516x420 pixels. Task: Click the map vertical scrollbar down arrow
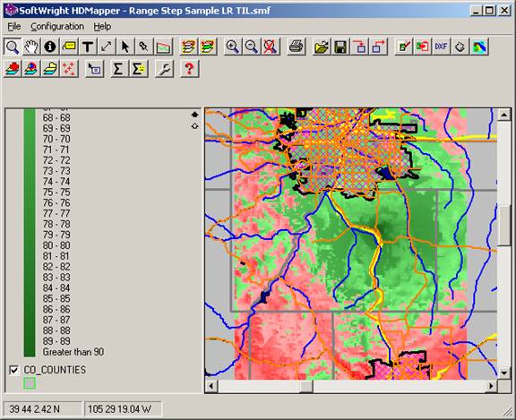tap(503, 373)
